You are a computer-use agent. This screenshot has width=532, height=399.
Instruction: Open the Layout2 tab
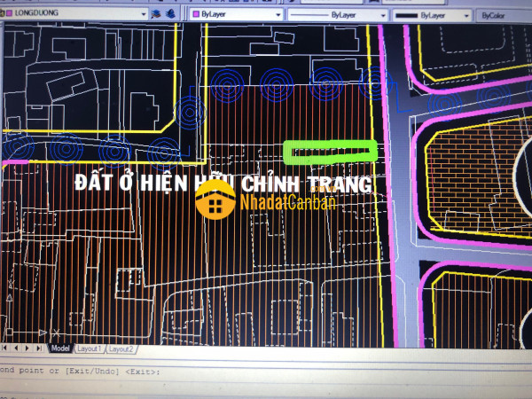pos(121,349)
